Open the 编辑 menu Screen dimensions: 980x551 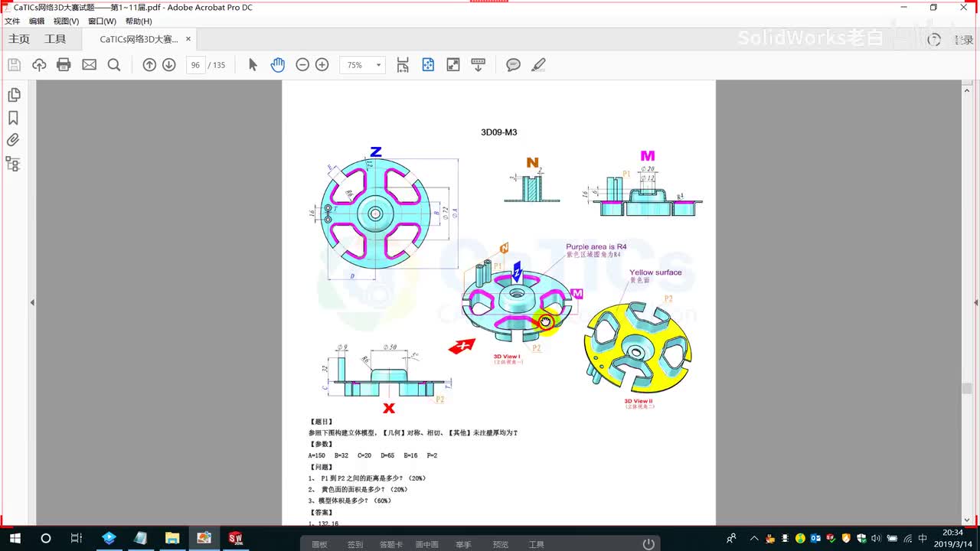click(37, 21)
